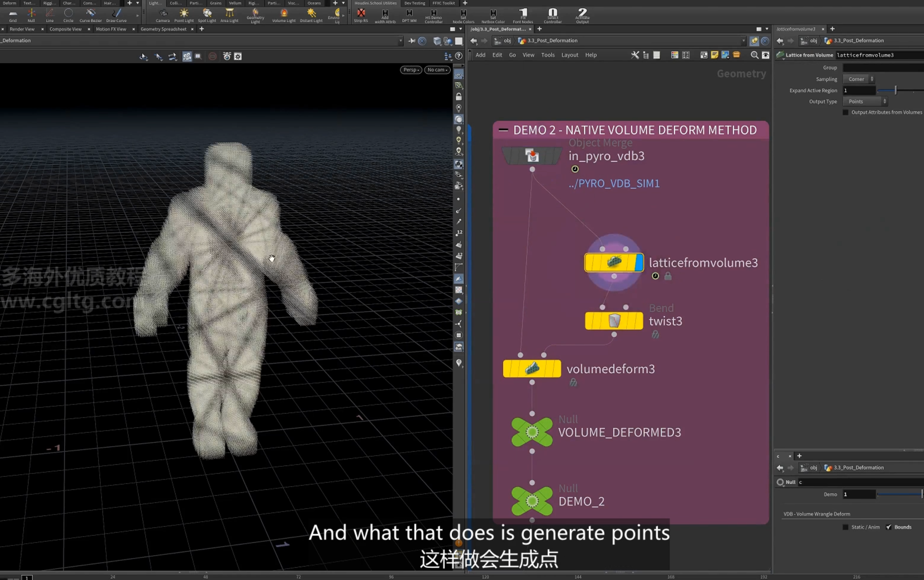The image size is (924, 580).
Task: Open the network editor find icon
Action: [x=754, y=55]
